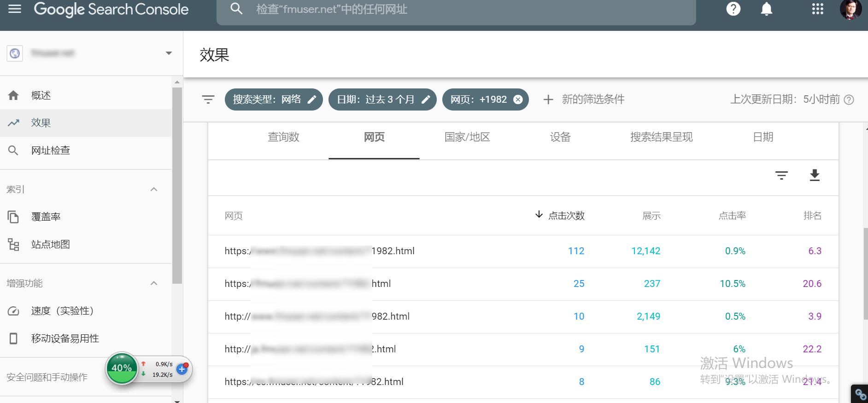Open the page row with 112 clicks

click(x=523, y=251)
